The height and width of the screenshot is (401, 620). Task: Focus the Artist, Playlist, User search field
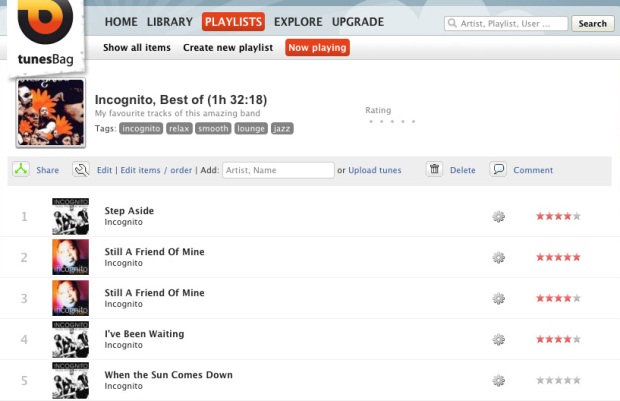coord(506,24)
